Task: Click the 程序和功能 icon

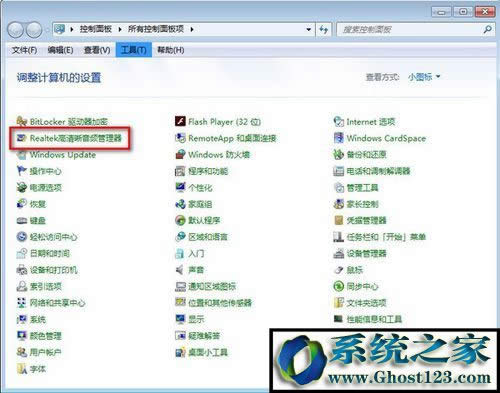Action: point(180,171)
